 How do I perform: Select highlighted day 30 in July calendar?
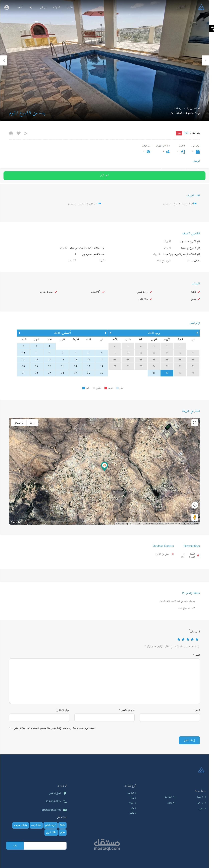tap(167, 373)
